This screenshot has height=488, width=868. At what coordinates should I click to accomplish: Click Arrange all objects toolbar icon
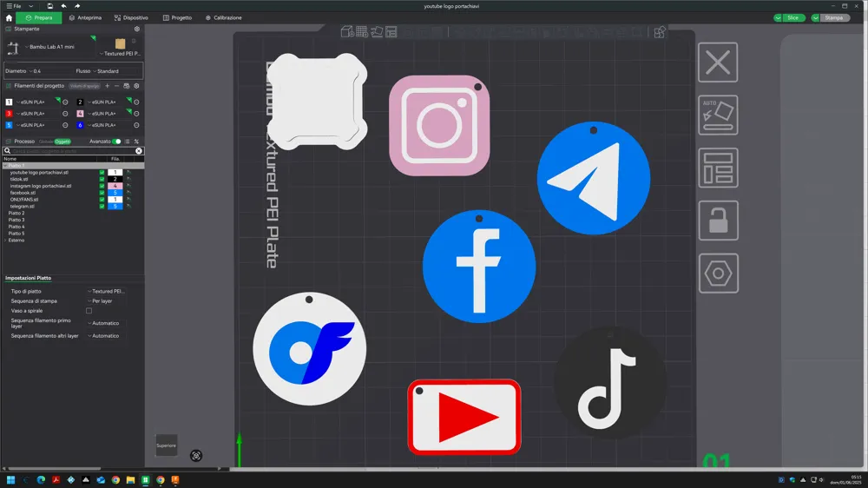pyautogui.click(x=391, y=31)
